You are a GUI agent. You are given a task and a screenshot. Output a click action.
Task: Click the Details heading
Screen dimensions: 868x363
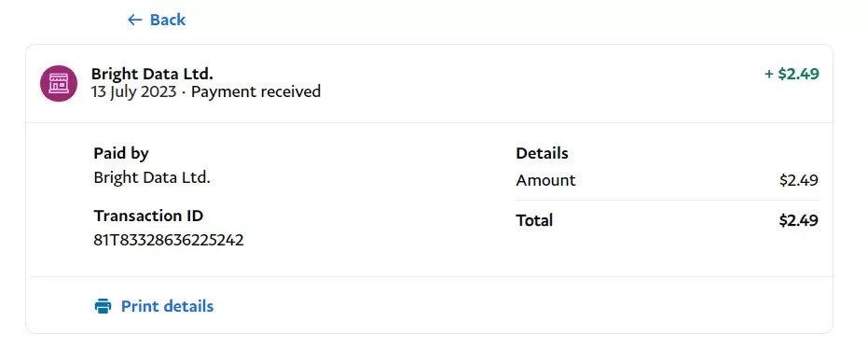point(542,153)
